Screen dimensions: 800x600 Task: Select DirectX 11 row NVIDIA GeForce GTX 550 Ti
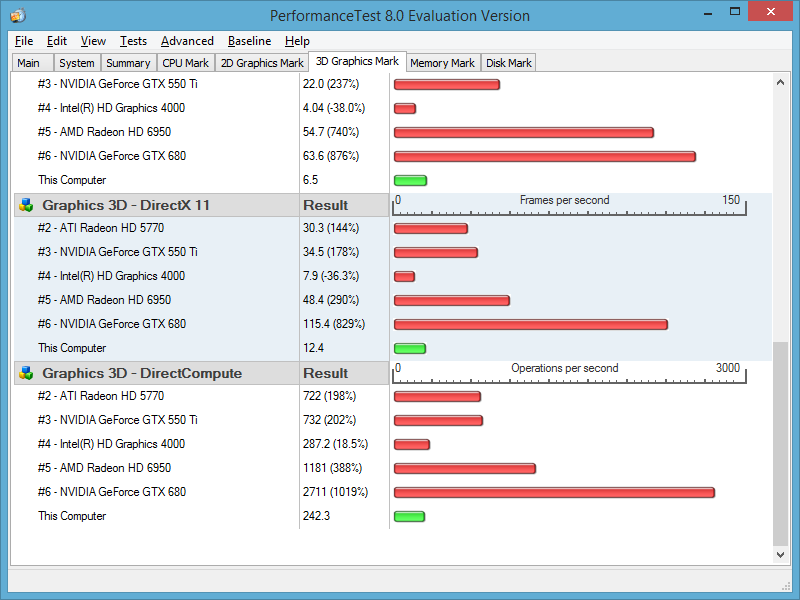pyautogui.click(x=393, y=252)
